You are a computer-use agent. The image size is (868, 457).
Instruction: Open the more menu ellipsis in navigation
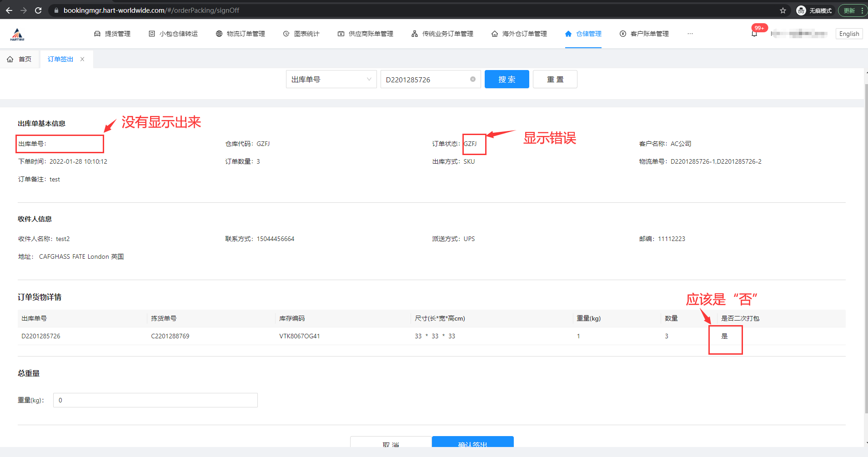690,34
